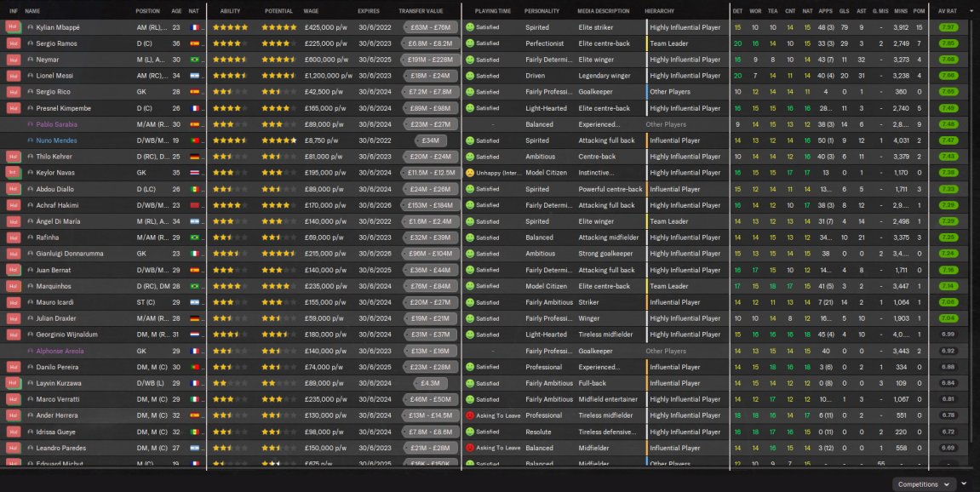Screen dimensions: 980x492
Task: Click the £191M - £228M transfer value pill
Action: 430,60
